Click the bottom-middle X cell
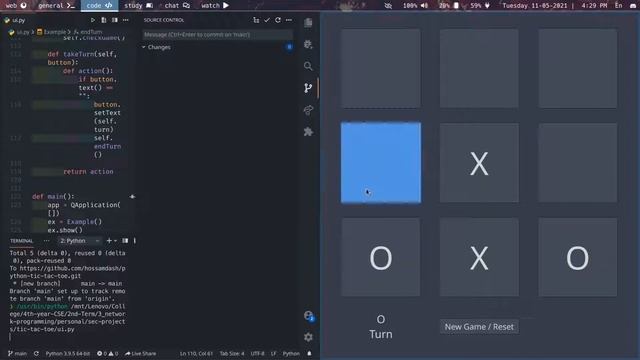Image resolution: width=640 pixels, height=360 pixels. point(479,257)
